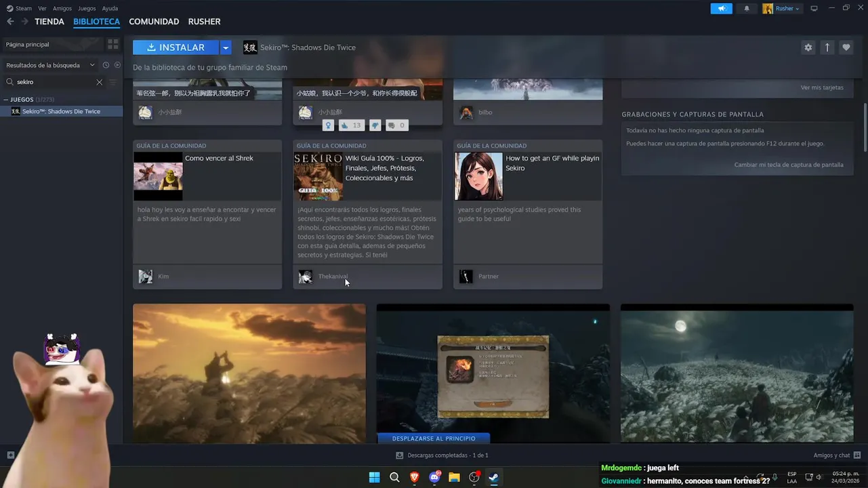
Task: Toggle the collections grid view icon
Action: point(113,45)
